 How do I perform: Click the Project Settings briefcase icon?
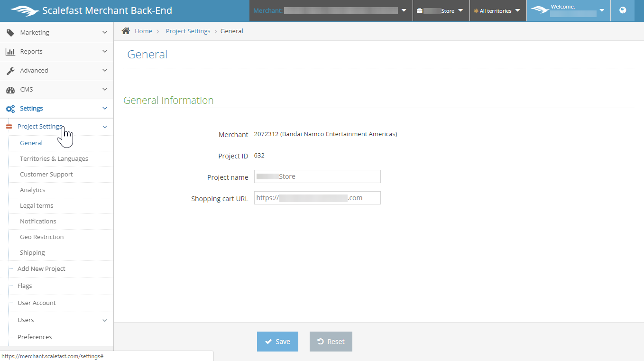pyautogui.click(x=9, y=127)
